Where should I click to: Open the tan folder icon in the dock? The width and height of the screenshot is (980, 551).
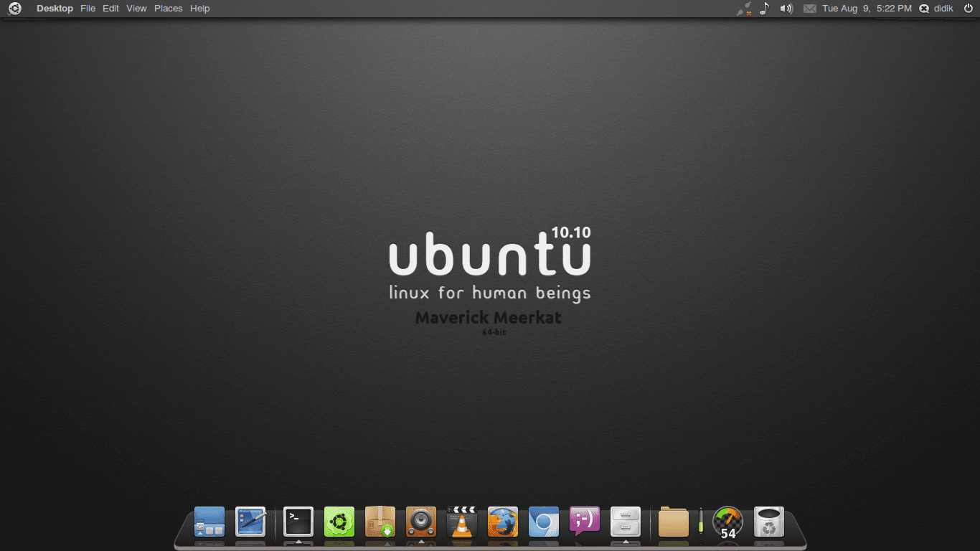tap(672, 522)
